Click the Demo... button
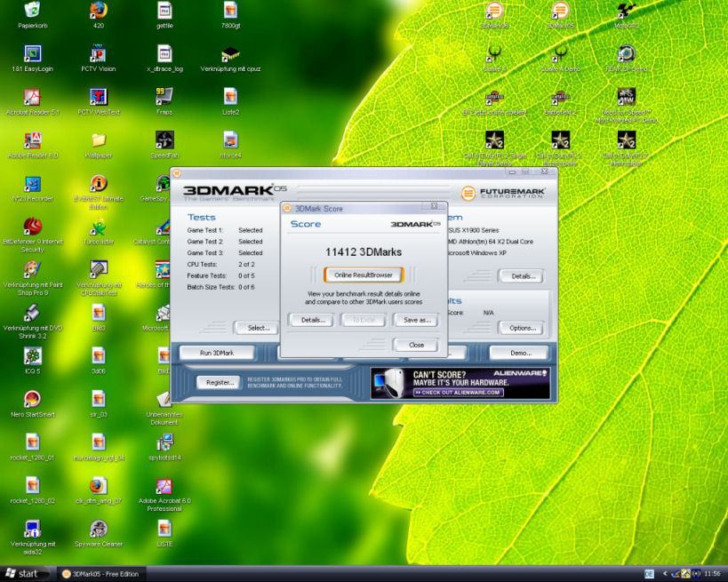The width and height of the screenshot is (728, 582). (x=519, y=353)
